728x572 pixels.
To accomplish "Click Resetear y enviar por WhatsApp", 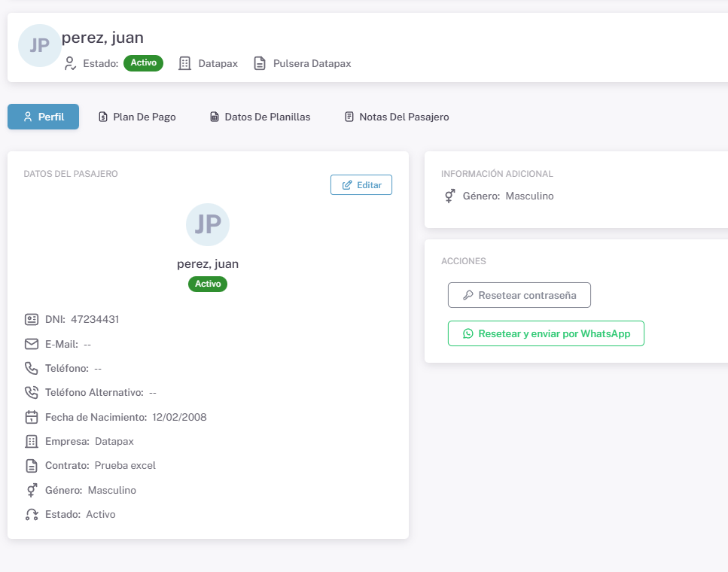I will [546, 333].
